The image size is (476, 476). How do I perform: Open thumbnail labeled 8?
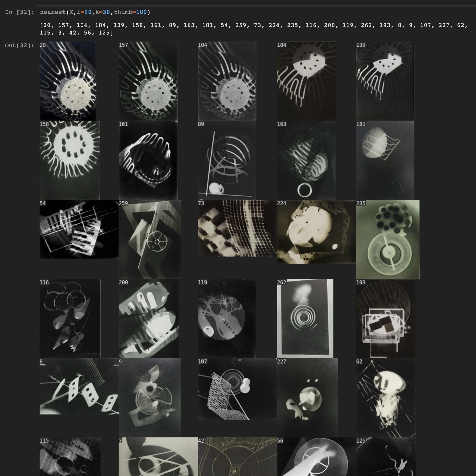tap(79, 386)
